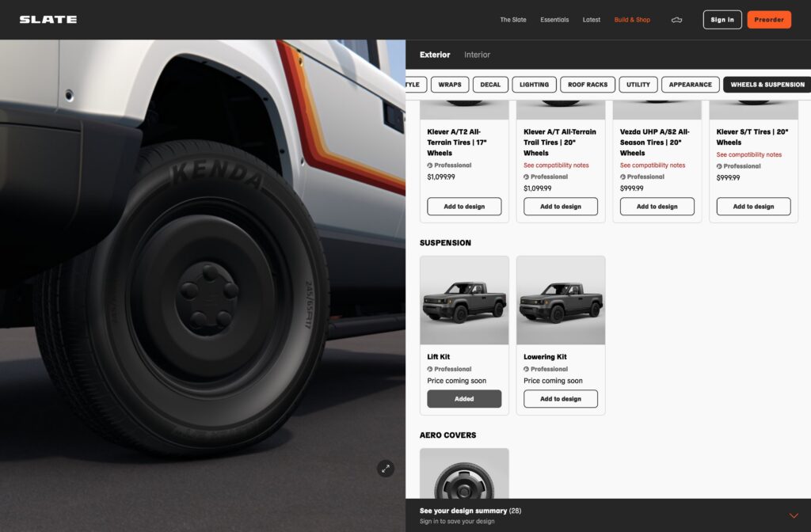Select the Wheels & Suspension category

767,84
